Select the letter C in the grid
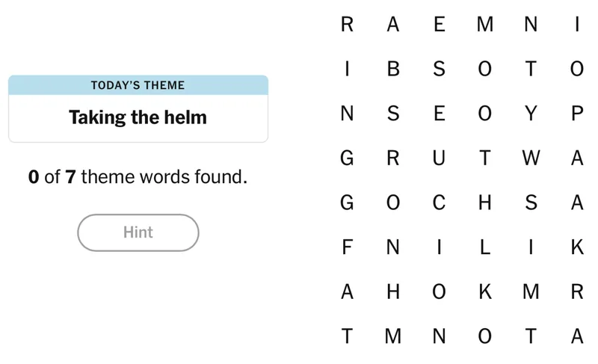The image size is (598, 364). tap(440, 203)
